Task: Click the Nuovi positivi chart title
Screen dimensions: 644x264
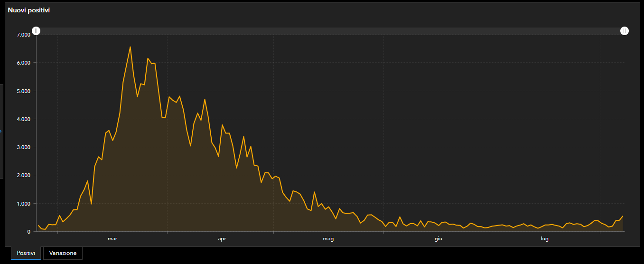Action: (x=29, y=10)
